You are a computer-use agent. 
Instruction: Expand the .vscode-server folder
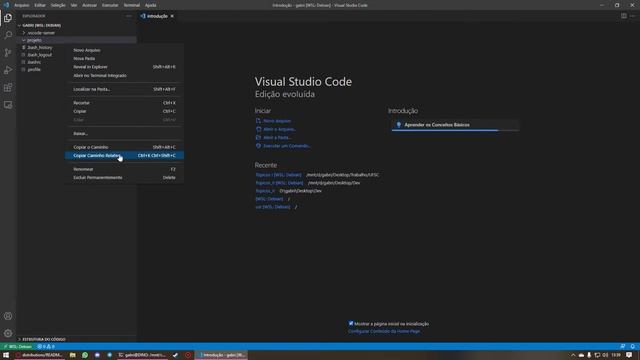41,33
